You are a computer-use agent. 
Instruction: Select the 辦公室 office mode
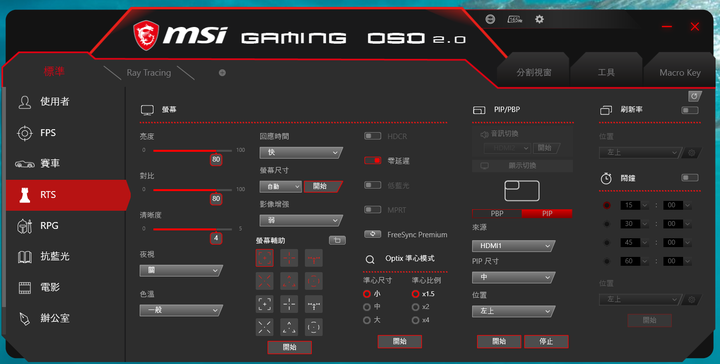coord(66,318)
